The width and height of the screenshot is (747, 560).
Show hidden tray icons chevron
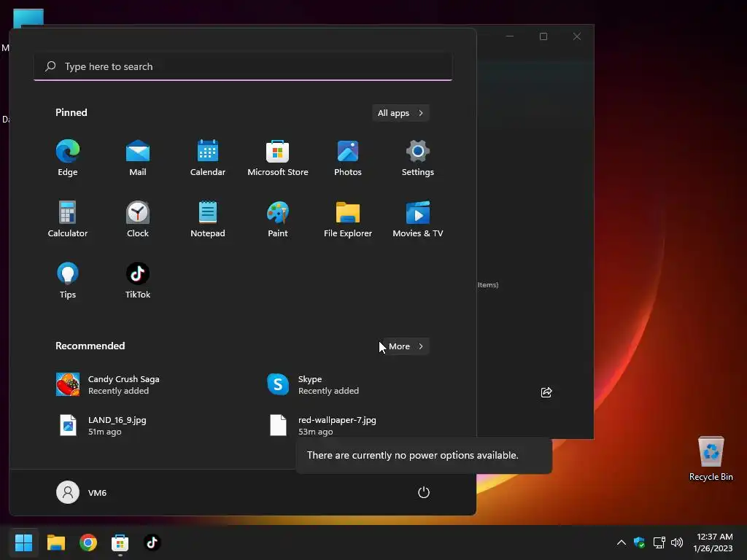[622, 542]
